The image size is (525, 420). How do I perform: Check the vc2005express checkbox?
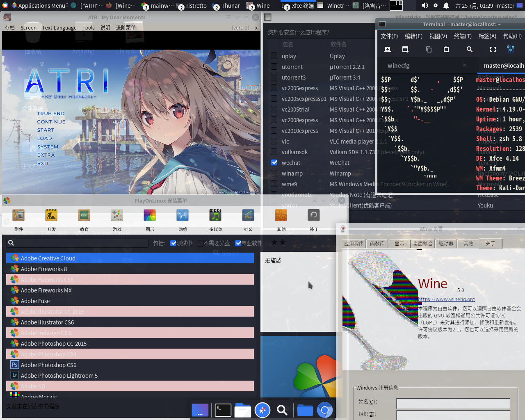(x=274, y=88)
